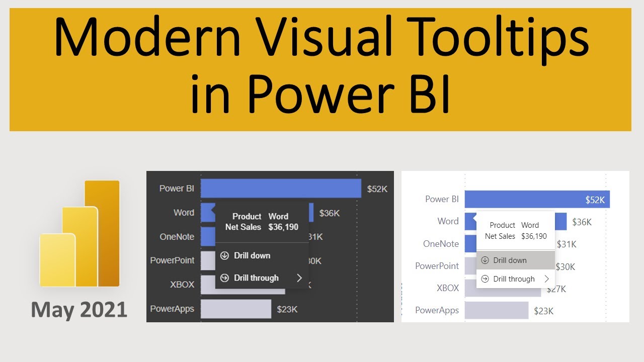Click 'Word' axis label in light chart
Viewport: 644px width, 362px height.
pyautogui.click(x=448, y=221)
